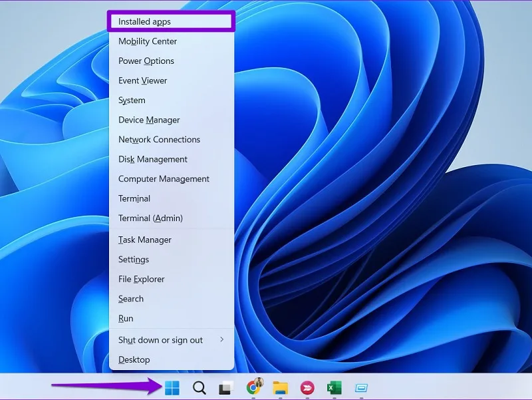Click the Windows Start button
This screenshot has width=532, height=400.
tap(172, 388)
